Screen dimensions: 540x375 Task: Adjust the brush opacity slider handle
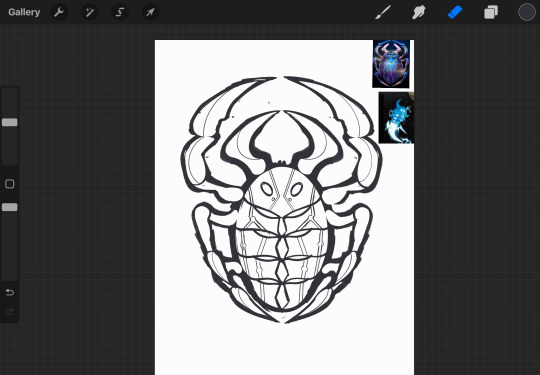(10, 207)
